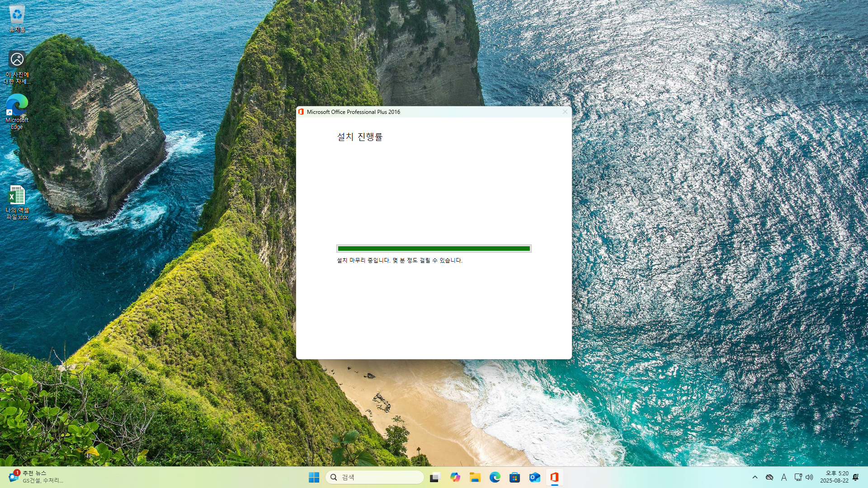The width and height of the screenshot is (868, 488).
Task: Open Task View from taskbar
Action: tap(435, 477)
